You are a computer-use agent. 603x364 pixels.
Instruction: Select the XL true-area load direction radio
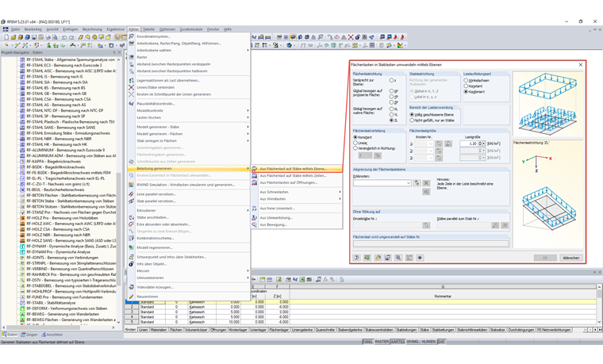[391, 109]
